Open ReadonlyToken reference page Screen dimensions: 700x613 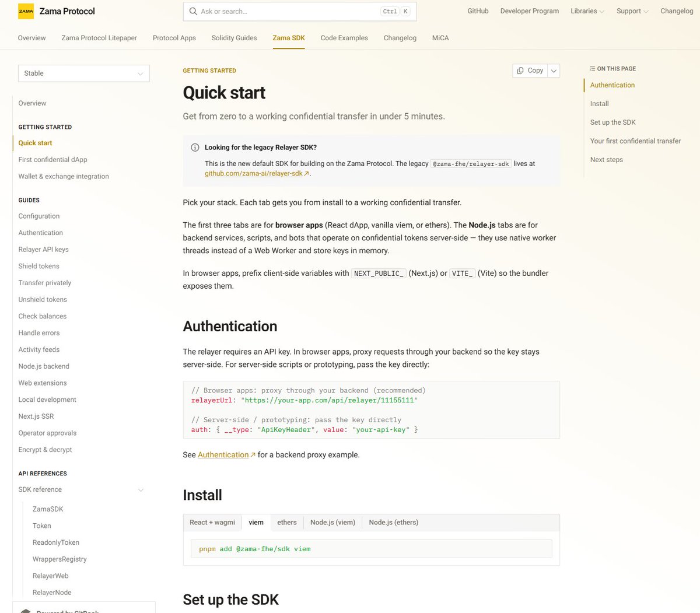[56, 542]
